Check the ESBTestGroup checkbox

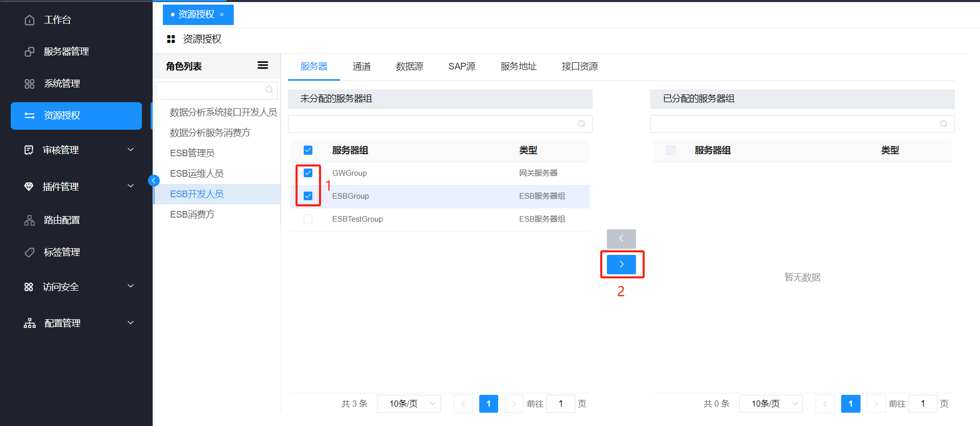(308, 219)
